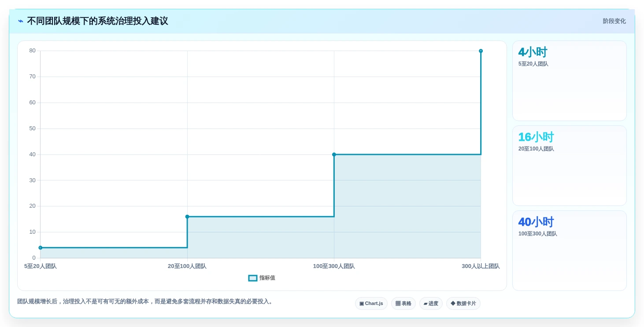Click the y-axis value 60
The width and height of the screenshot is (644, 327).
33,103
